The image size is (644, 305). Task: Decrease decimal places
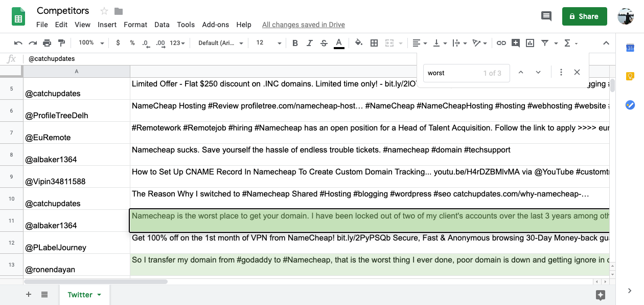click(x=146, y=43)
